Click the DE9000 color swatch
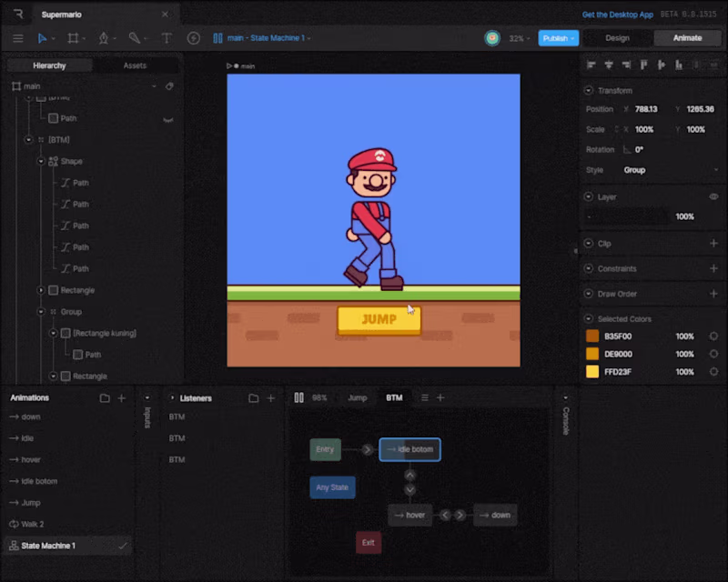 [x=592, y=354]
